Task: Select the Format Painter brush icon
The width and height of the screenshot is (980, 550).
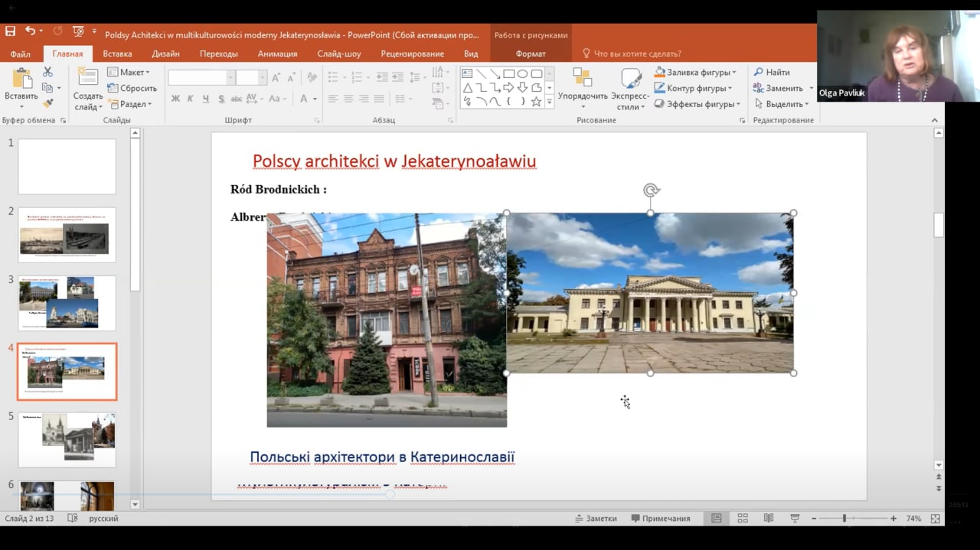Action: [x=47, y=103]
